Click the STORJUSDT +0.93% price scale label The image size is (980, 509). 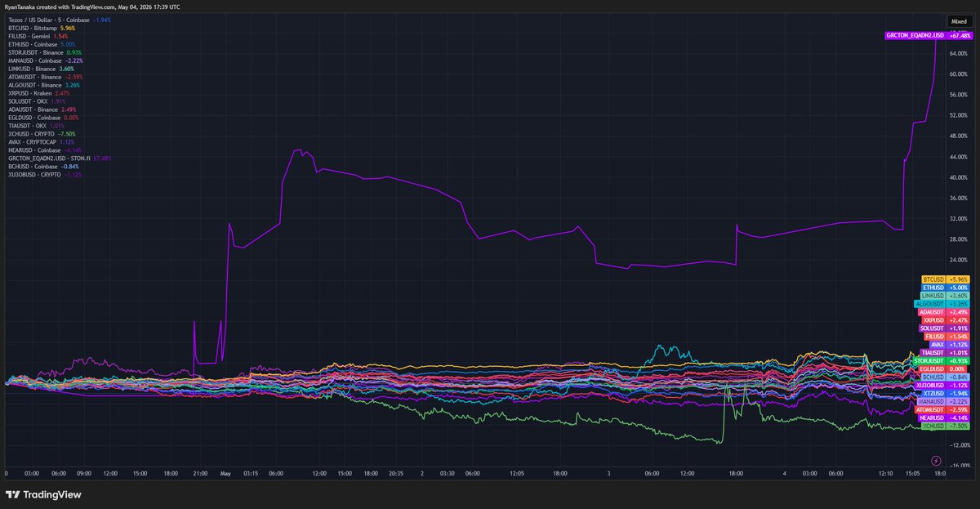pos(942,361)
